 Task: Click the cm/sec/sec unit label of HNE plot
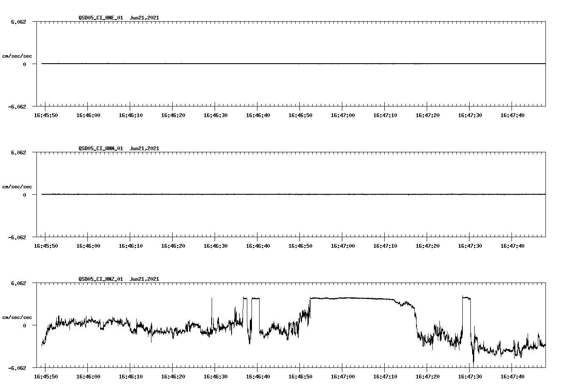17,56
